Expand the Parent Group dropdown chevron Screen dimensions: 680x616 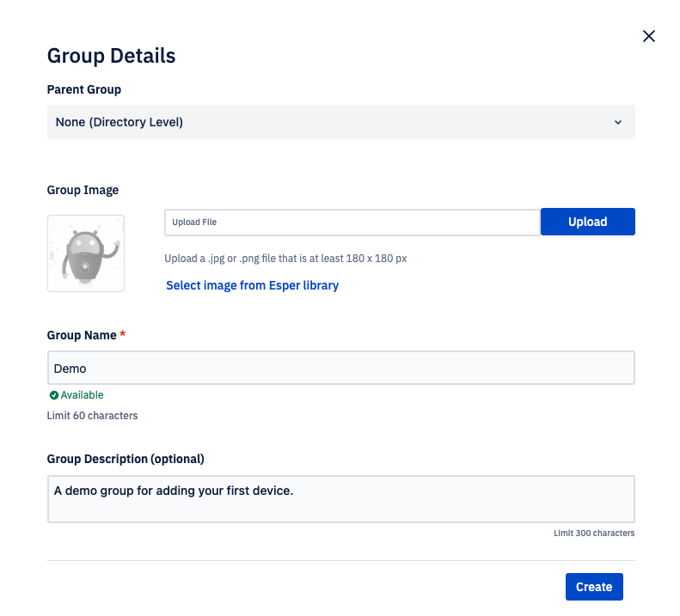pyautogui.click(x=618, y=122)
